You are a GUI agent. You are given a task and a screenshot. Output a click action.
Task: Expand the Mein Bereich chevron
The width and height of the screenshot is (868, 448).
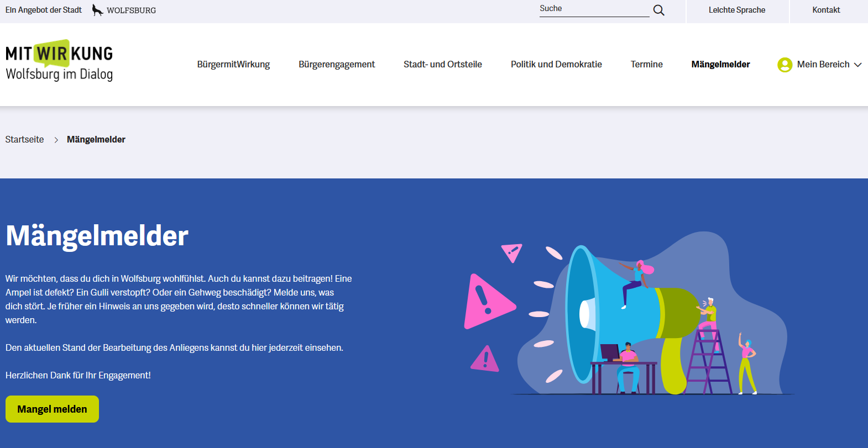[857, 65]
